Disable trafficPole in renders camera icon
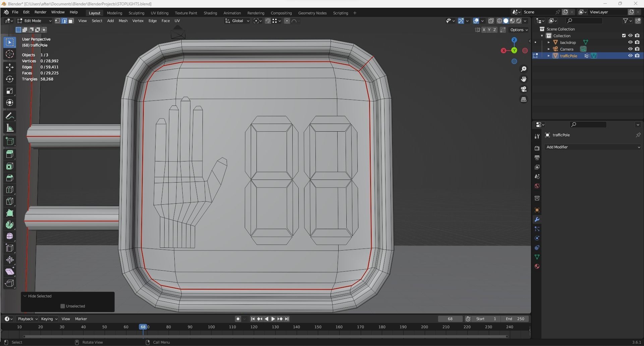 pos(637,56)
